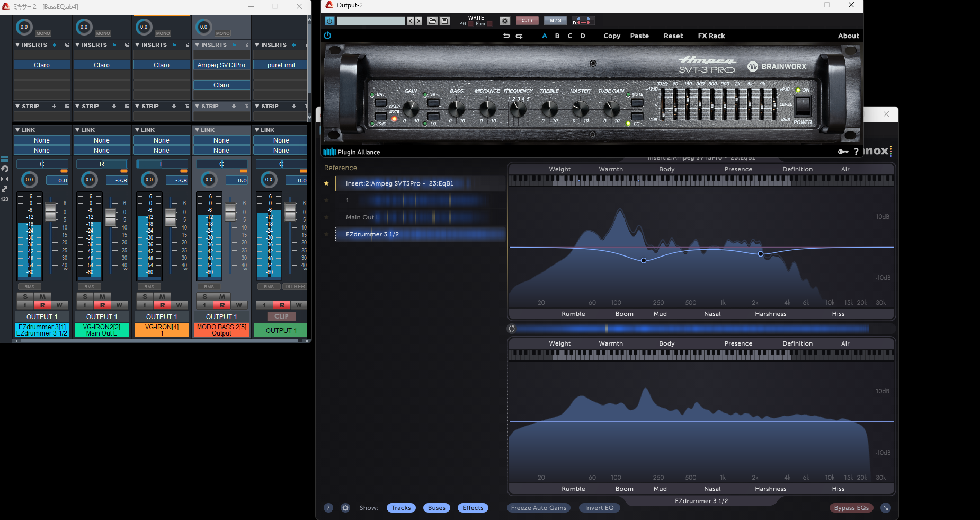980x520 pixels.
Task: Mute the MODO BASS 2 channel
Action: (222, 296)
